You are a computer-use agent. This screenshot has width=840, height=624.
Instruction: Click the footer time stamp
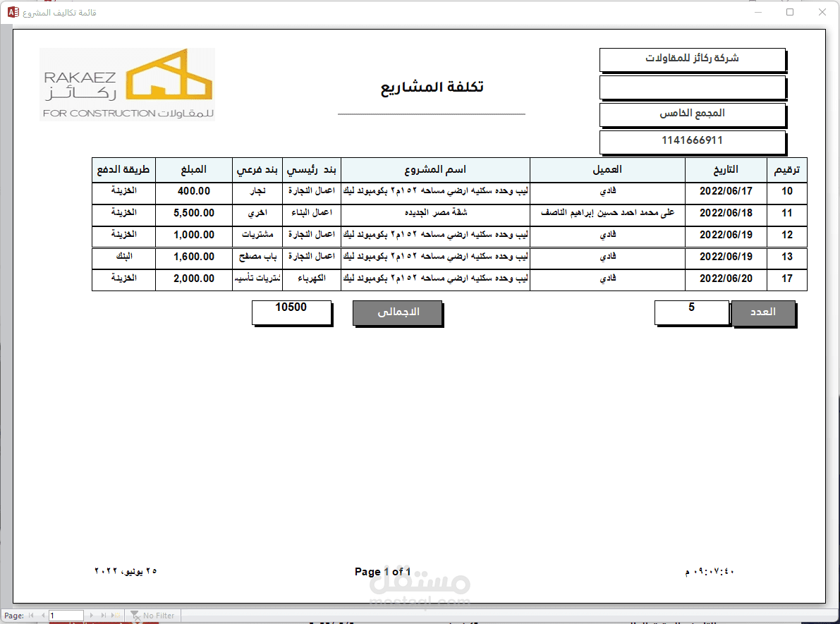710,572
